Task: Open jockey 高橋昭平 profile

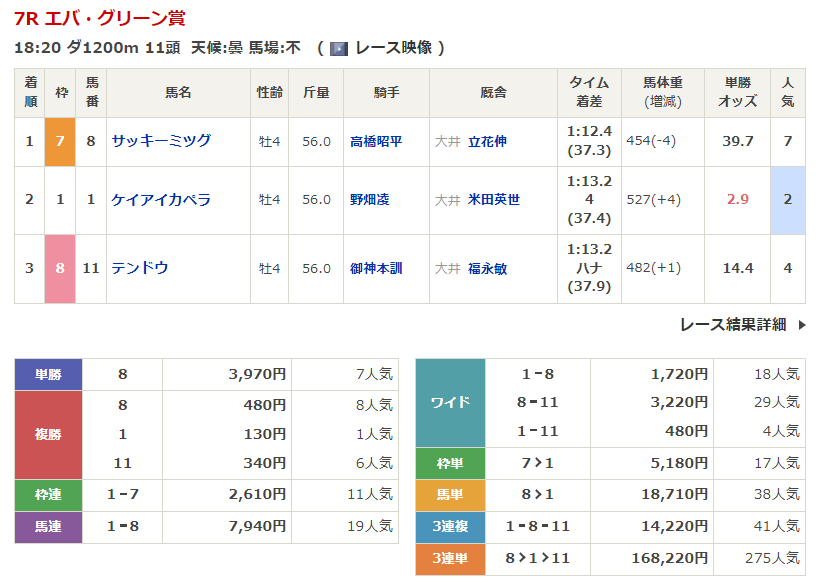Action: click(x=376, y=141)
